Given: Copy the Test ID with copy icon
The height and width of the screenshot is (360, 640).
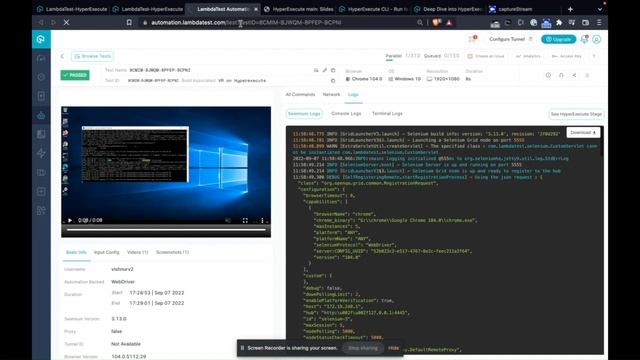Looking at the screenshot, I should [x=333, y=81].
